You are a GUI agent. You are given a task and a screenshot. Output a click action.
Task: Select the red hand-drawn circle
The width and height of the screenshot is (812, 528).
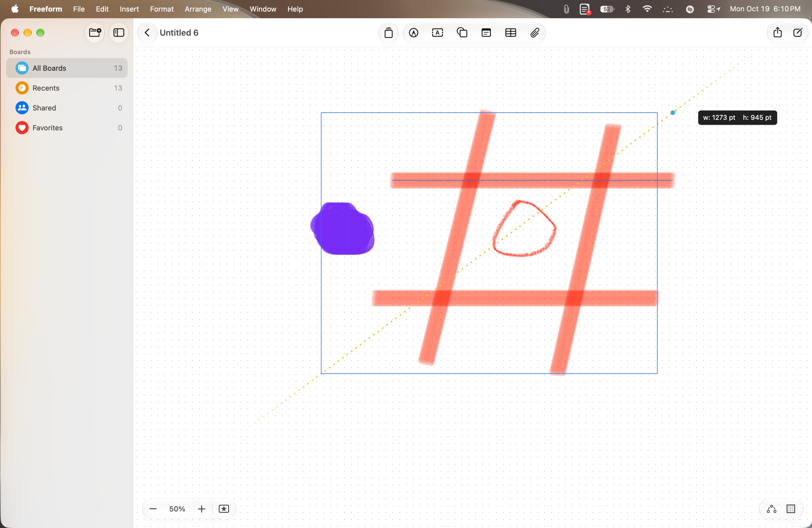click(x=524, y=228)
